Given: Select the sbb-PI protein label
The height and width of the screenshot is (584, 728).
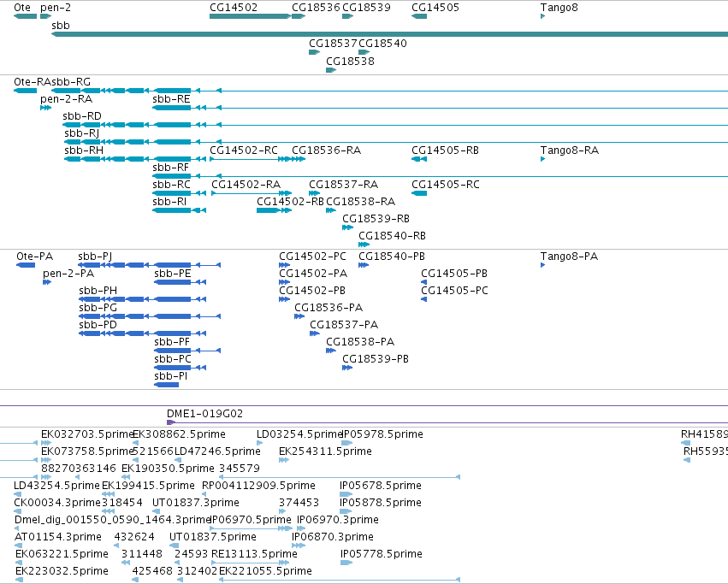Looking at the screenshot, I should tap(171, 377).
